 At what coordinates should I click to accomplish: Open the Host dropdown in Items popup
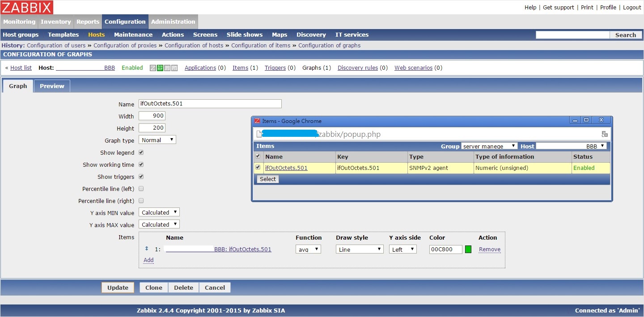click(572, 146)
